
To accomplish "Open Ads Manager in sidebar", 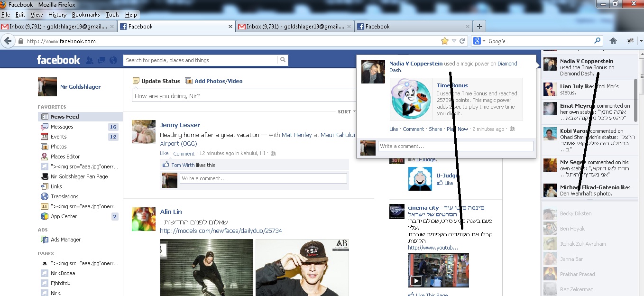I will click(x=66, y=240).
